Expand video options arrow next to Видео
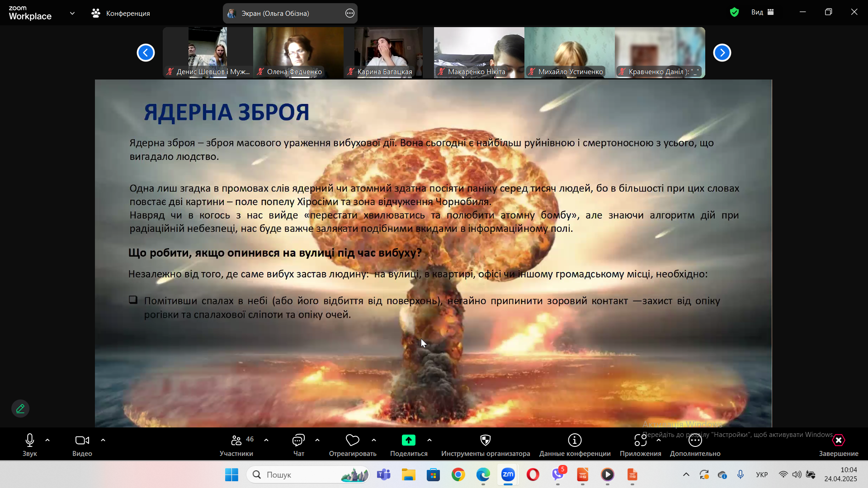Screen dimensions: 868x488 [x=103, y=440]
